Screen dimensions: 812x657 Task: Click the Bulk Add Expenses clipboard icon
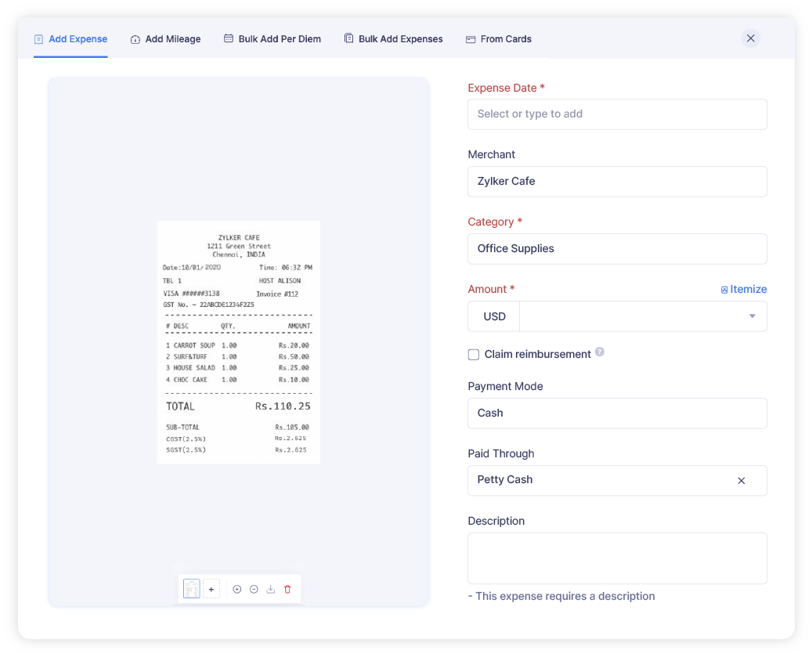[x=348, y=38]
